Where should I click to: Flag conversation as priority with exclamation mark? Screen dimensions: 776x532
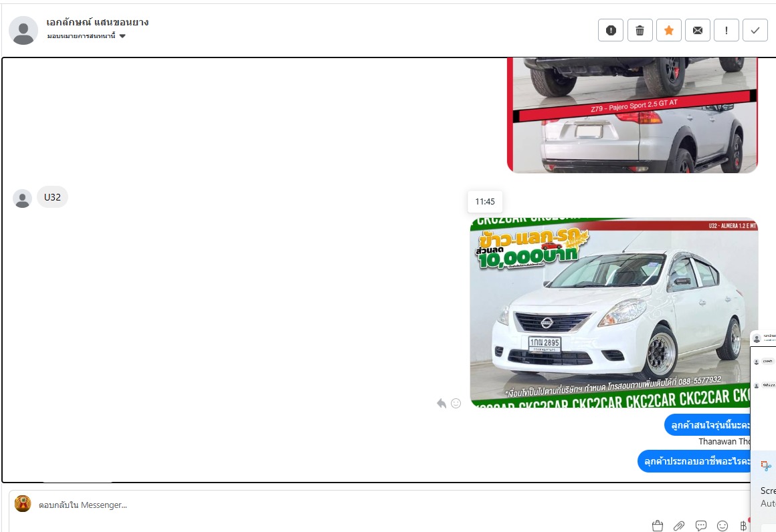coord(726,30)
